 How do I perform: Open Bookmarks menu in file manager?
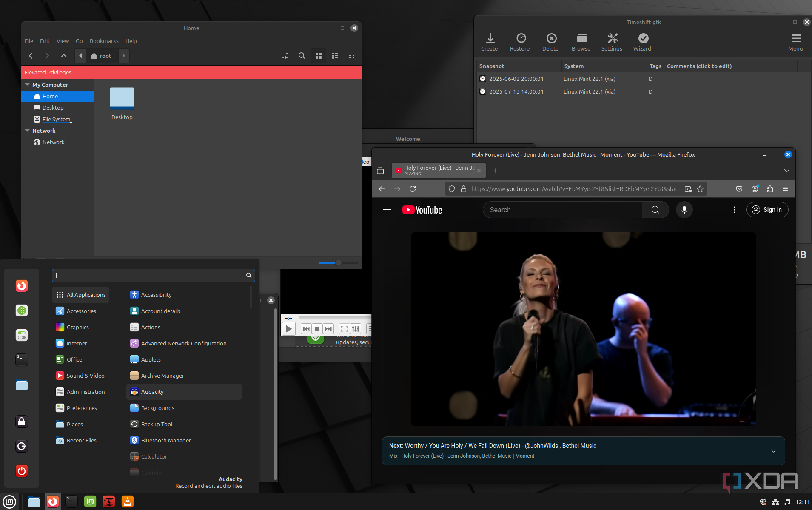104,41
